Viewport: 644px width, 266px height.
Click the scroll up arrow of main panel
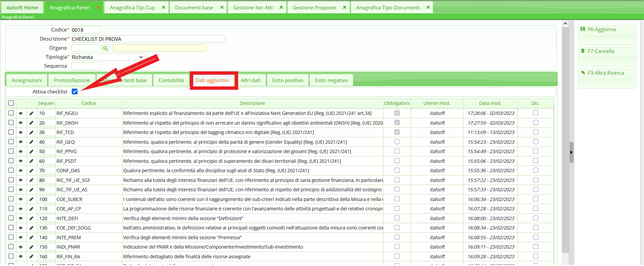pyautogui.click(x=565, y=24)
